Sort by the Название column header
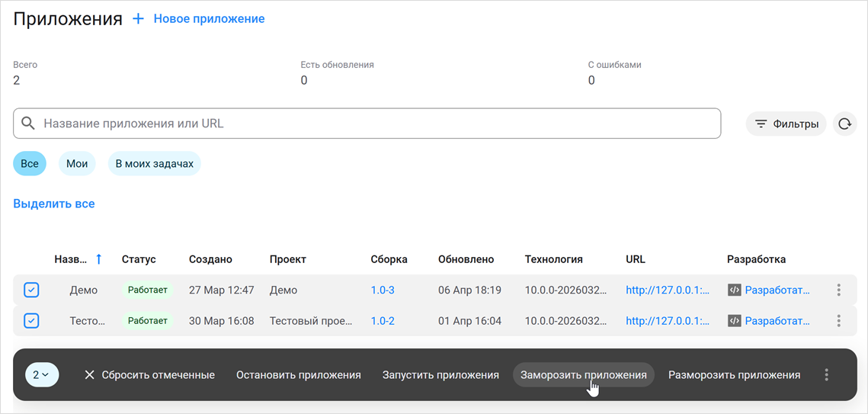The height and width of the screenshot is (414, 868). (71, 259)
